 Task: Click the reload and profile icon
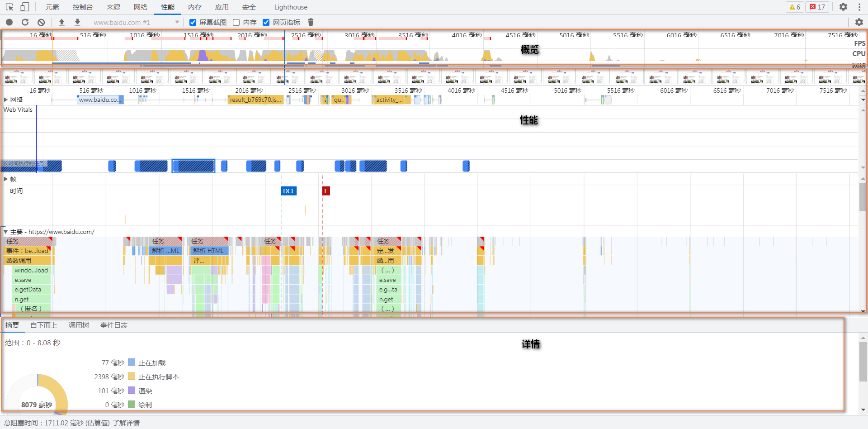(x=25, y=22)
